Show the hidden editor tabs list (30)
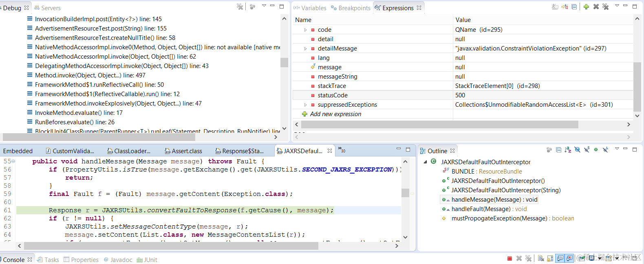The width and height of the screenshot is (644, 264). coord(342,150)
